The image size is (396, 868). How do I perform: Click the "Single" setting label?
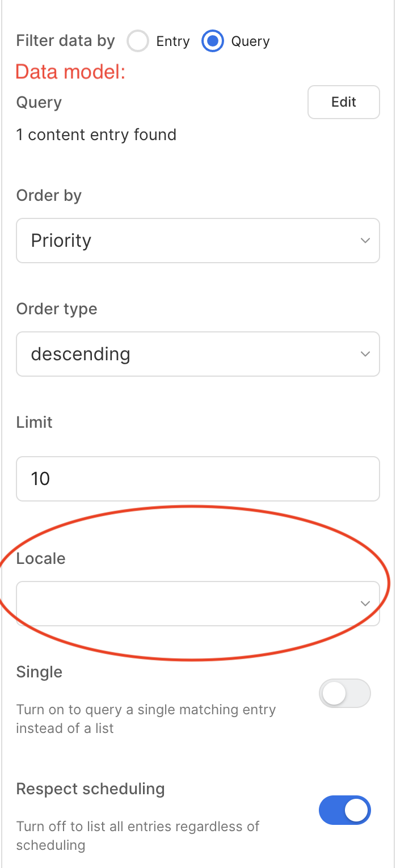coord(39,672)
